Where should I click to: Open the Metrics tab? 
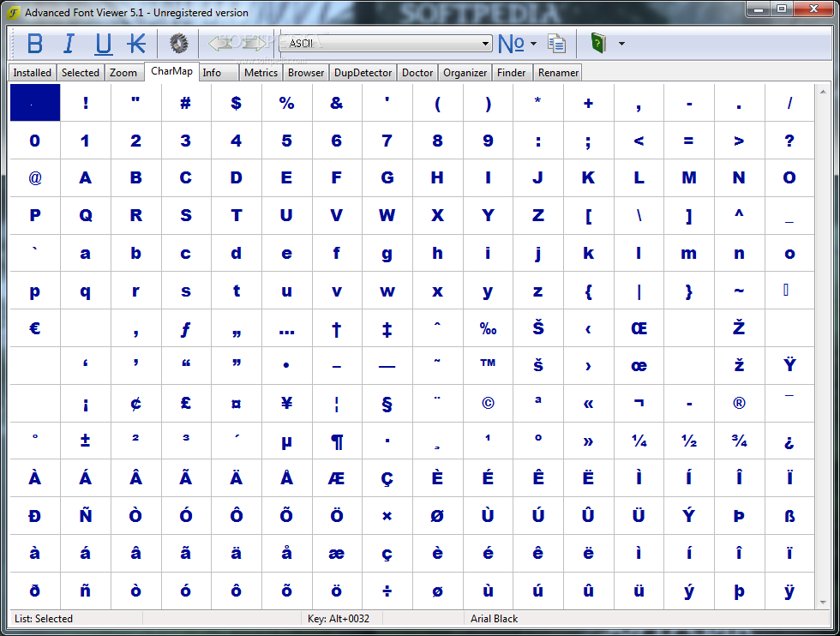[261, 72]
